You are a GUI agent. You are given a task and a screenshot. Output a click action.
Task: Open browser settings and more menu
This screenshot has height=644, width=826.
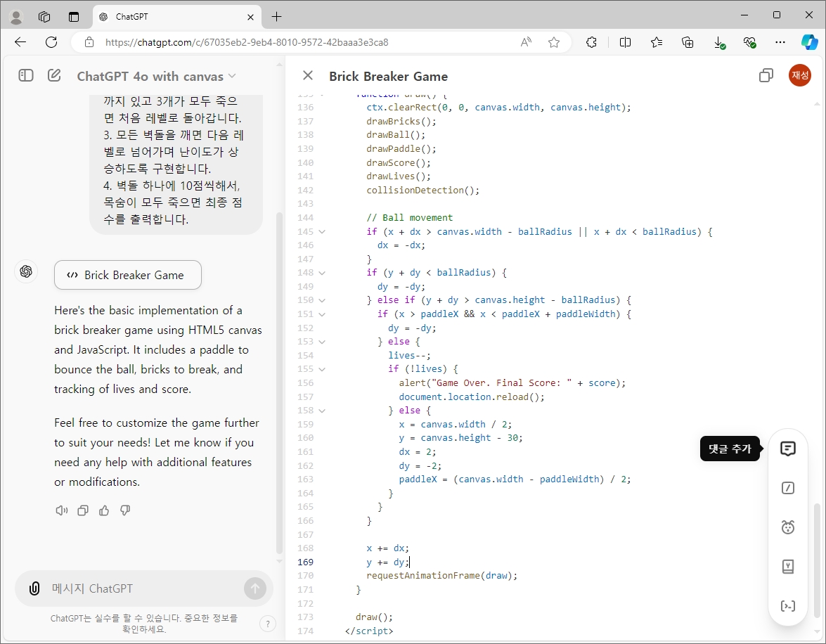click(x=780, y=42)
